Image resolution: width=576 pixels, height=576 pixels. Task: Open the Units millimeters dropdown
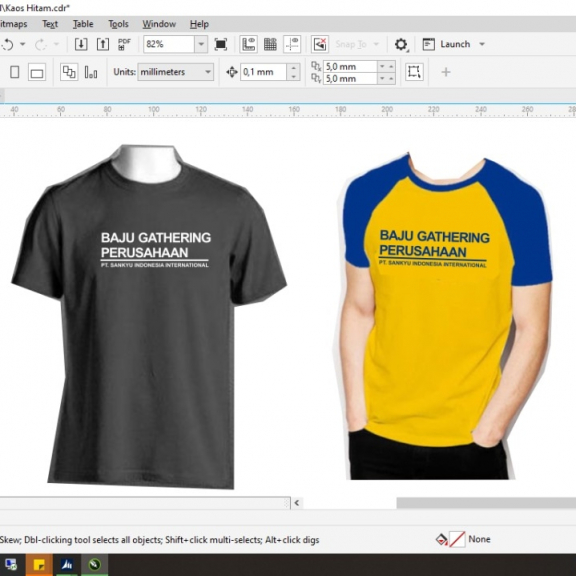[x=175, y=72]
